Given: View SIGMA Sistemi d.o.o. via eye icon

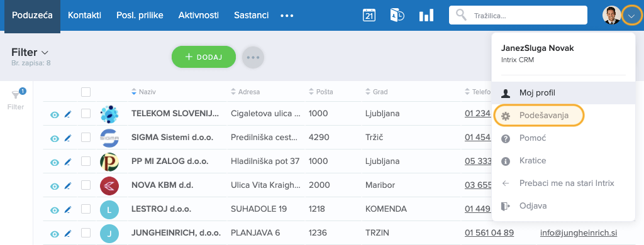Looking at the screenshot, I should tap(55, 138).
